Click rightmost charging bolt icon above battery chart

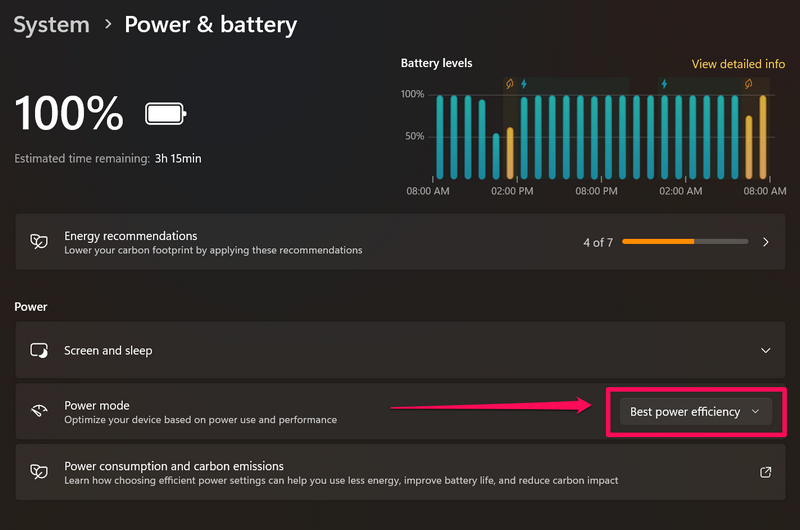663,84
